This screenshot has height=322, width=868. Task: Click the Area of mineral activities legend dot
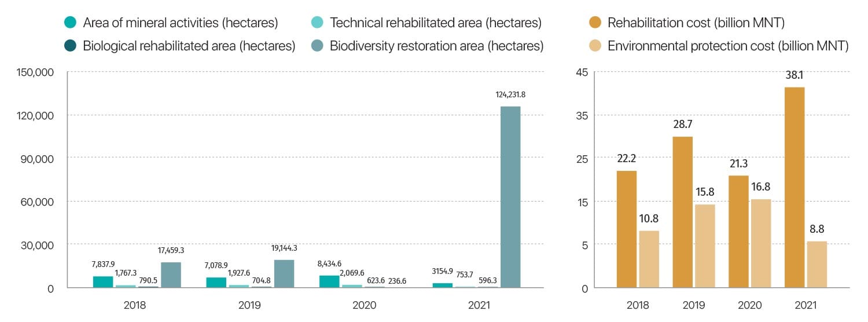pos(70,23)
